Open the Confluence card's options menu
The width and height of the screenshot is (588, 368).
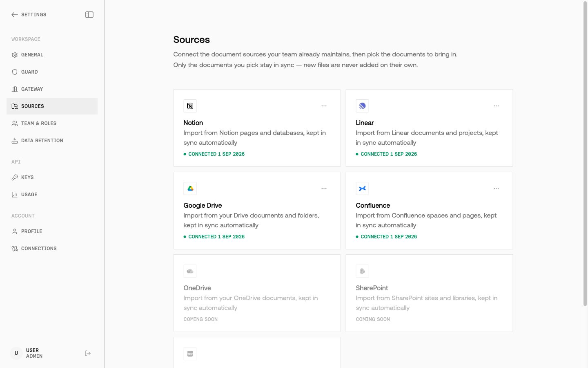point(497,189)
